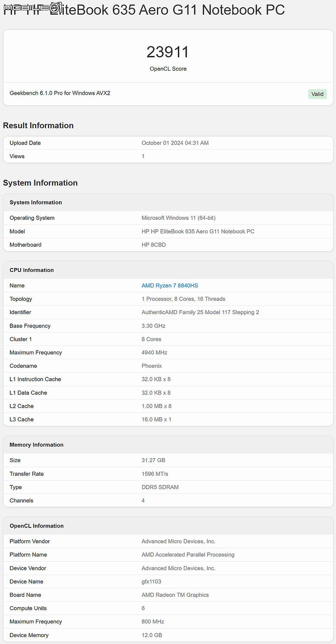The height and width of the screenshot is (644, 336).
Task: Select device memory 12.0 GB
Action: pos(152,635)
